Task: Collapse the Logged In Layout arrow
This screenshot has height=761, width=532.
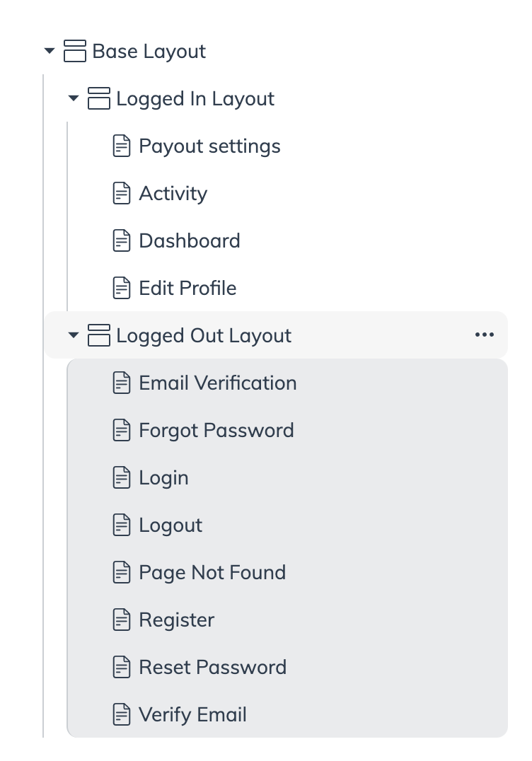Action: (x=74, y=98)
